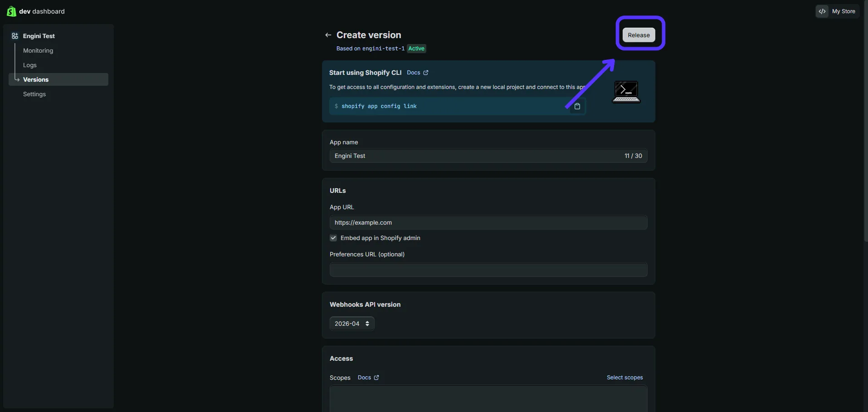
Task: Open the Logs page in sidebar
Action: (x=30, y=65)
